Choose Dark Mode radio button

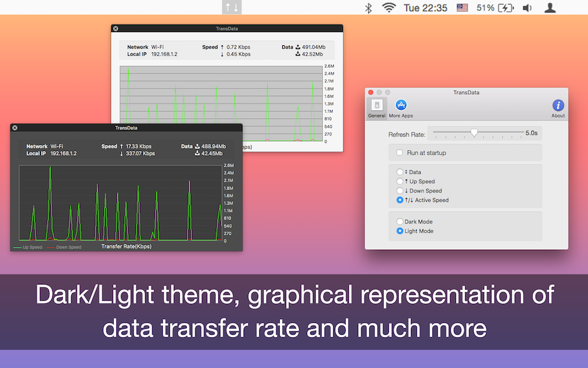[x=400, y=222]
